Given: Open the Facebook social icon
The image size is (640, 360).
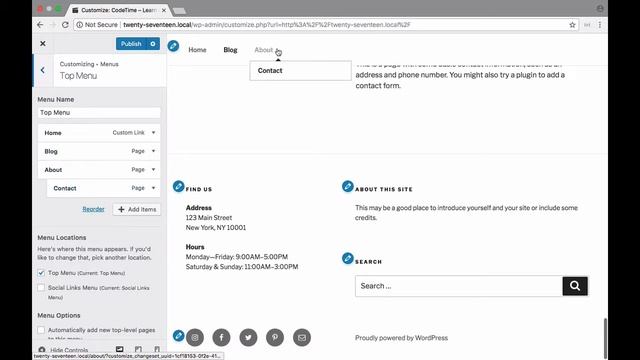Looking at the screenshot, I should click(x=222, y=338).
